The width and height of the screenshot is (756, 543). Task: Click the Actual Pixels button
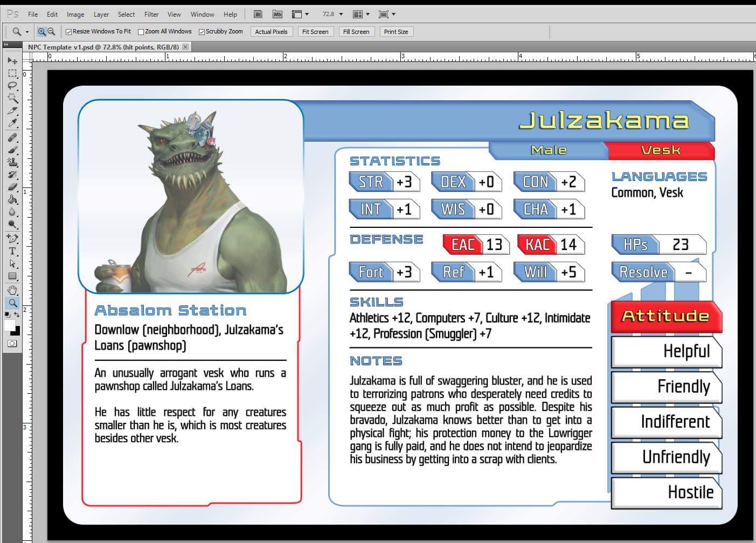point(271,32)
